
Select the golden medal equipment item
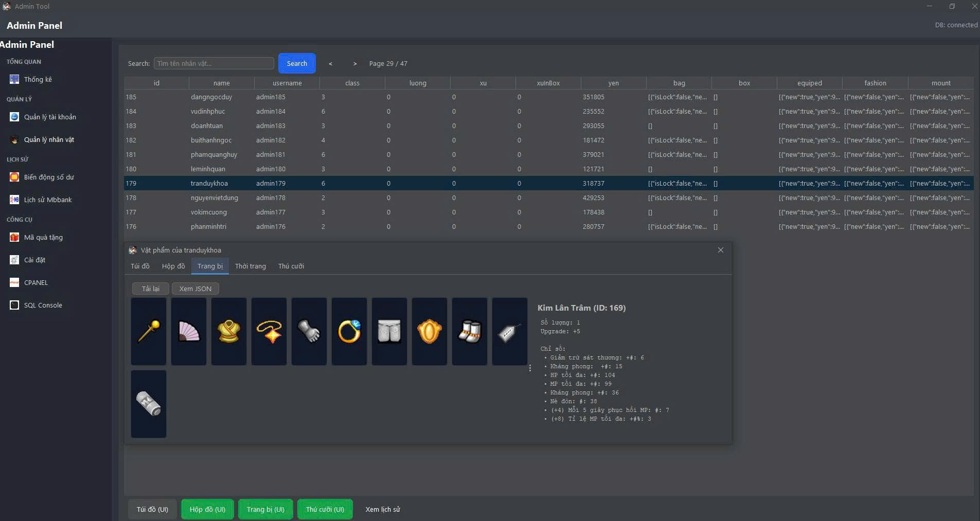(x=429, y=331)
